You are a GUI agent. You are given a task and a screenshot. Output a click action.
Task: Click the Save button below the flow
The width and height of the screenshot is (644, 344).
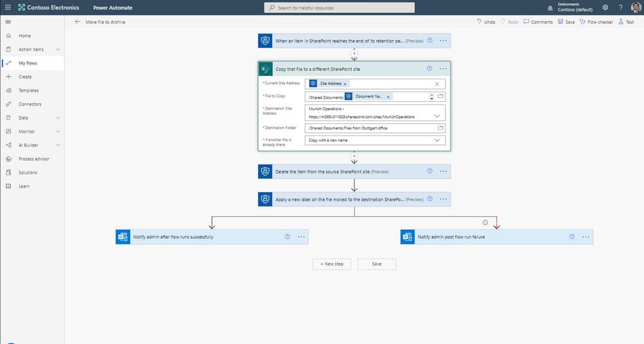tap(376, 264)
